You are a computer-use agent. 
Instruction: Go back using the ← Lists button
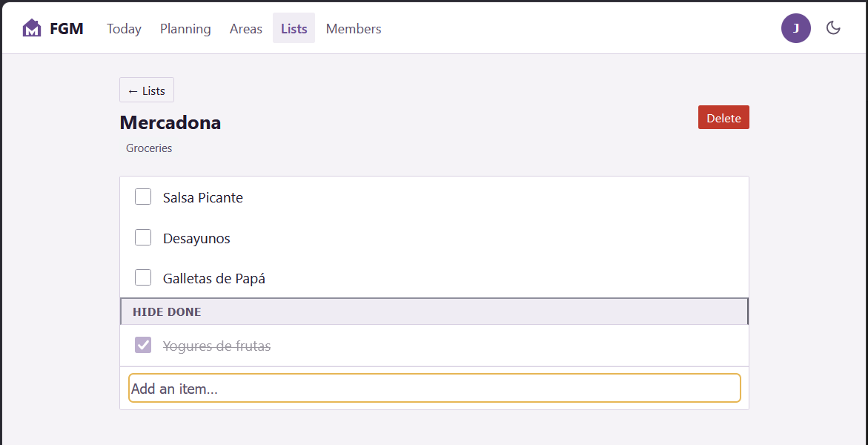coord(147,90)
